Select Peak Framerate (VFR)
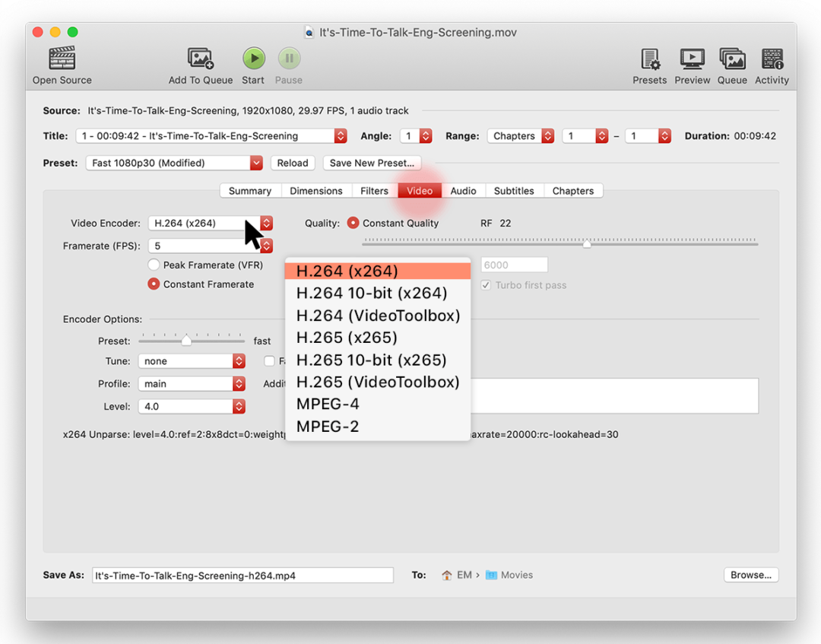This screenshot has height=644, width=821. click(154, 265)
